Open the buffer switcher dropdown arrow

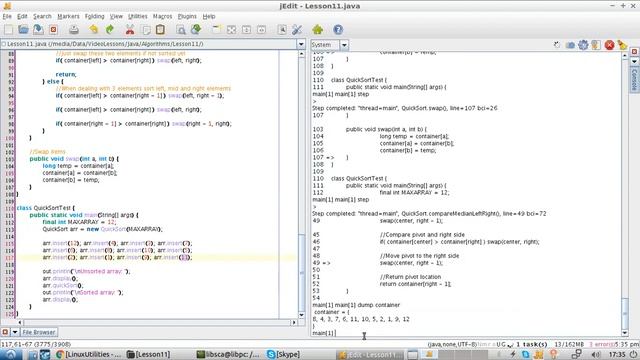click(301, 44)
